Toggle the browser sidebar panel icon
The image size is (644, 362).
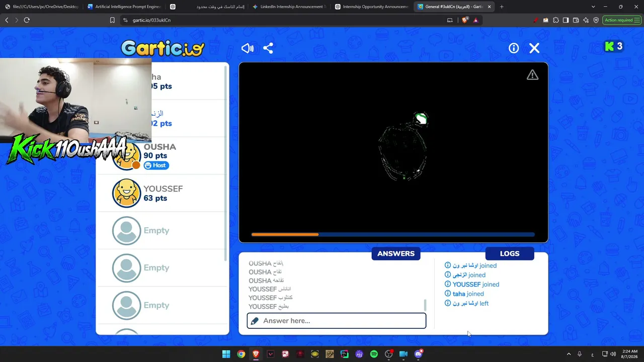pos(566,20)
